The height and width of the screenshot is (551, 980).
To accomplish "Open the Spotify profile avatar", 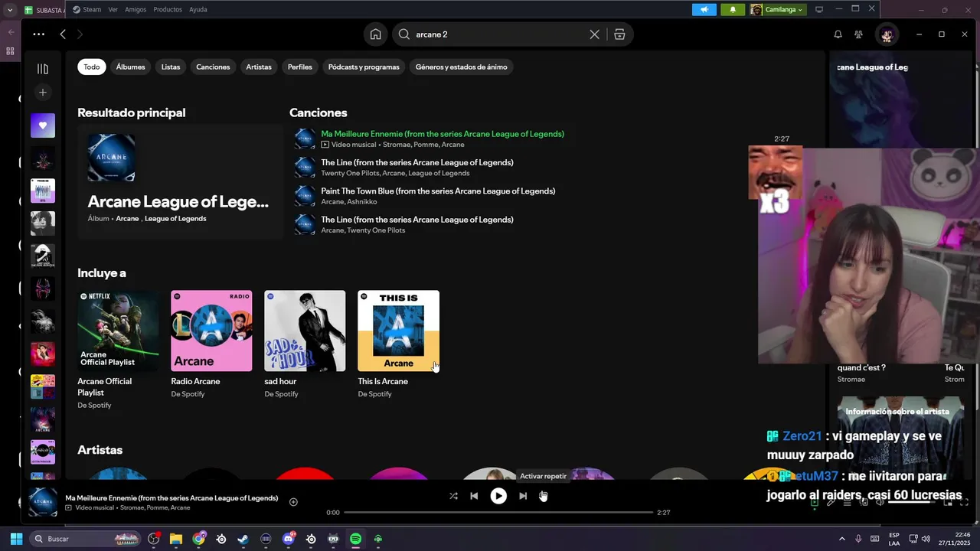I will (887, 34).
